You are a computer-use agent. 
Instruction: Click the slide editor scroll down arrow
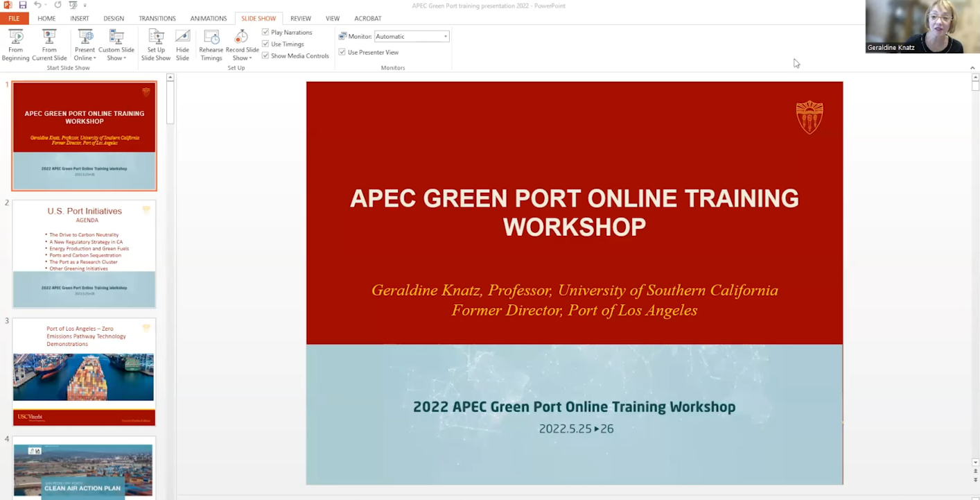[976, 463]
